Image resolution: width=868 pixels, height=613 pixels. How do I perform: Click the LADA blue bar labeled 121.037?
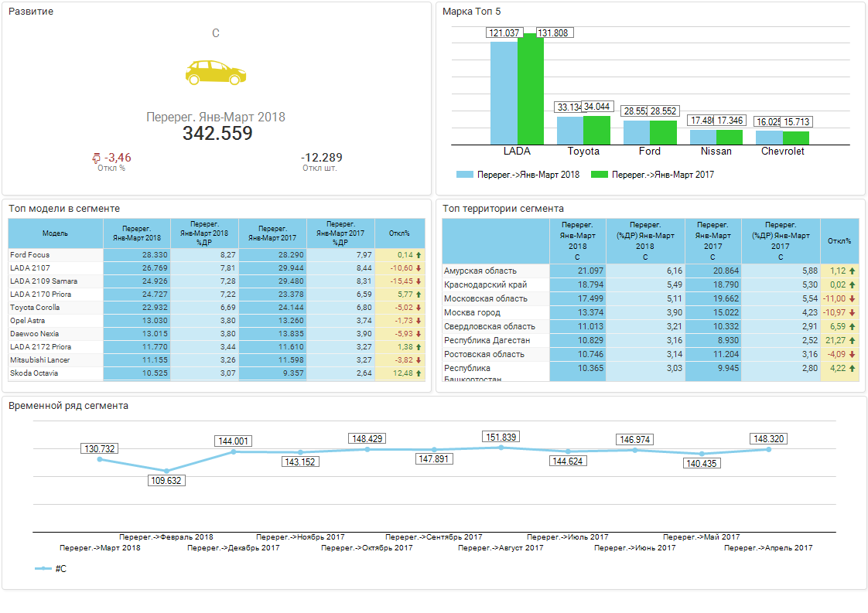[x=504, y=93]
